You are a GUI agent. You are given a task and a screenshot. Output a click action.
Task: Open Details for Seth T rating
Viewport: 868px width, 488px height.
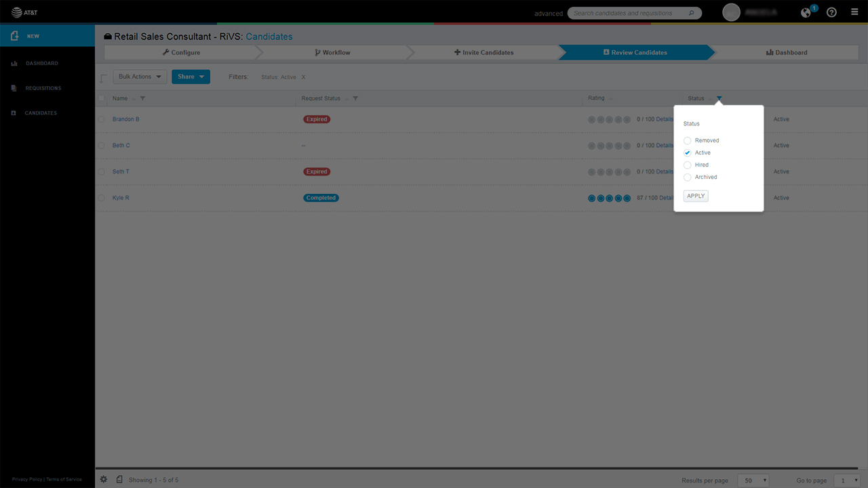click(664, 171)
